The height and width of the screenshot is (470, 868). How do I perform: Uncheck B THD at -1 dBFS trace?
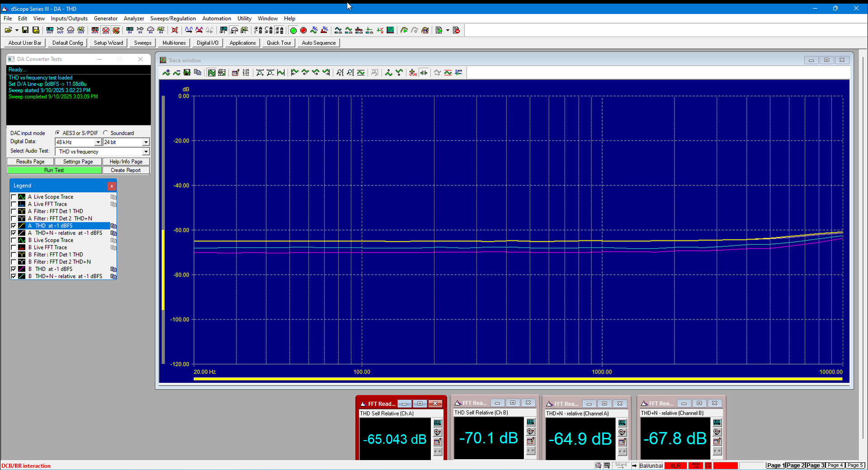pyautogui.click(x=14, y=269)
